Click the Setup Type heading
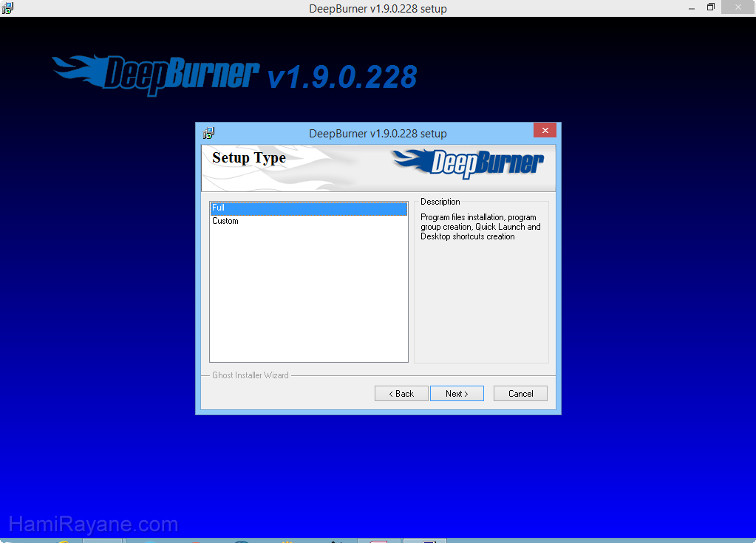This screenshot has height=543, width=756. coord(249,158)
